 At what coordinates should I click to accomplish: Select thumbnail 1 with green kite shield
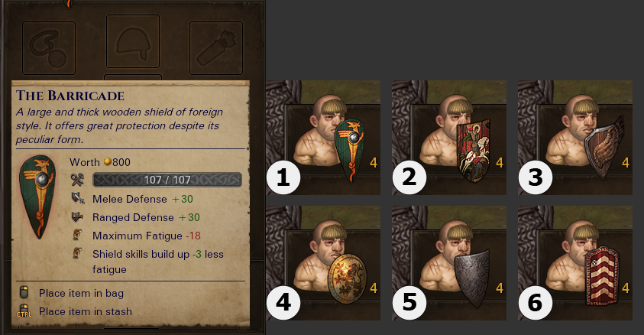tap(323, 138)
